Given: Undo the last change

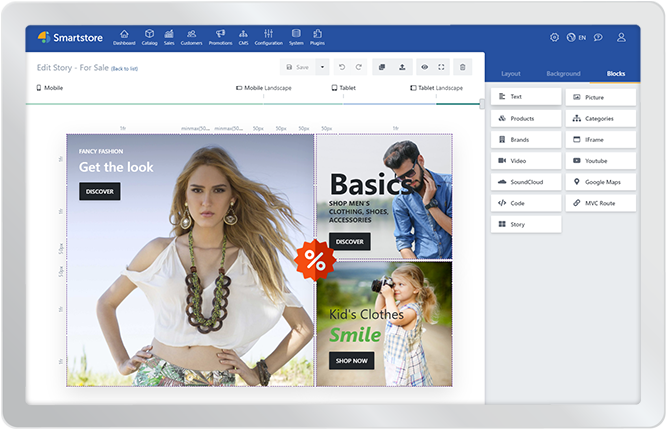Looking at the screenshot, I should [342, 67].
